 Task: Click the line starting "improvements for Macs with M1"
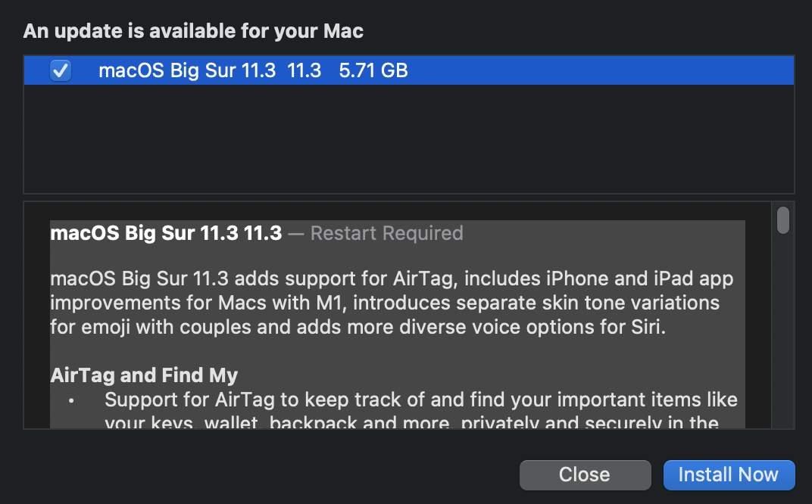[384, 303]
